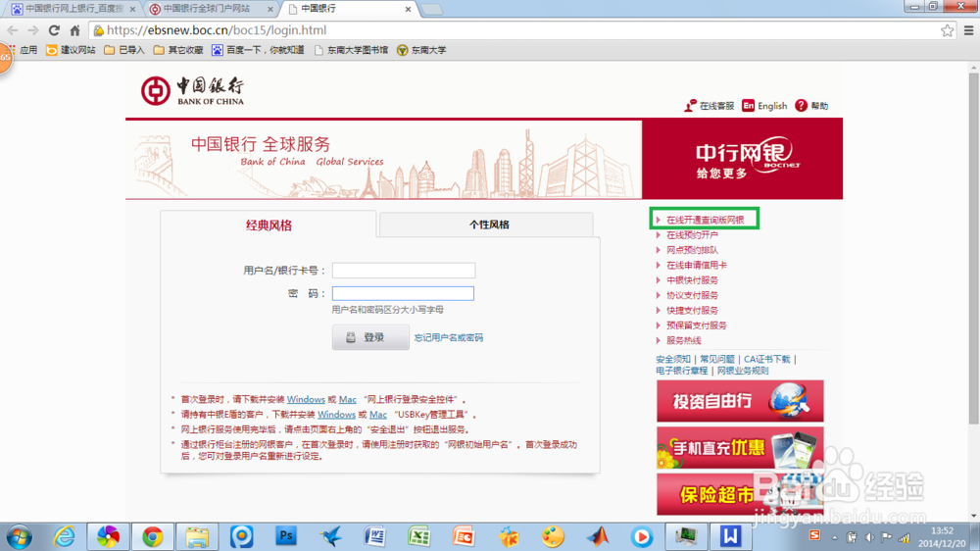This screenshot has height=551, width=980.
Task: Download Windows 安全控件 link in first note
Action: [306, 400]
